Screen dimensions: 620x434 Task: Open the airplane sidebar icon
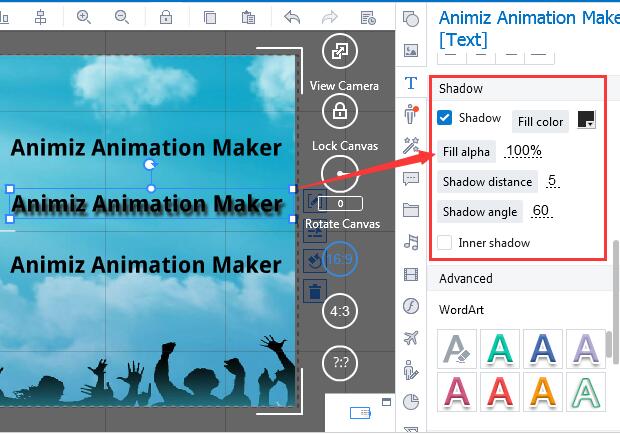(411, 338)
